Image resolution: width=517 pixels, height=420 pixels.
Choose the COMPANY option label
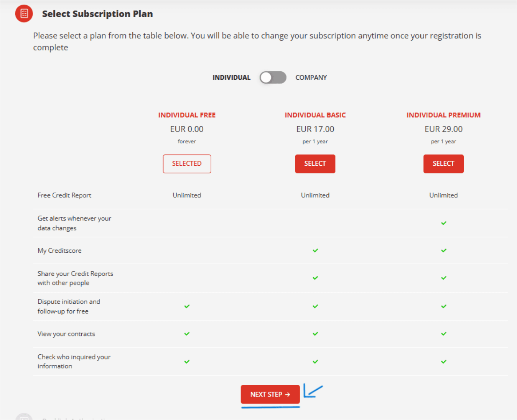(311, 77)
